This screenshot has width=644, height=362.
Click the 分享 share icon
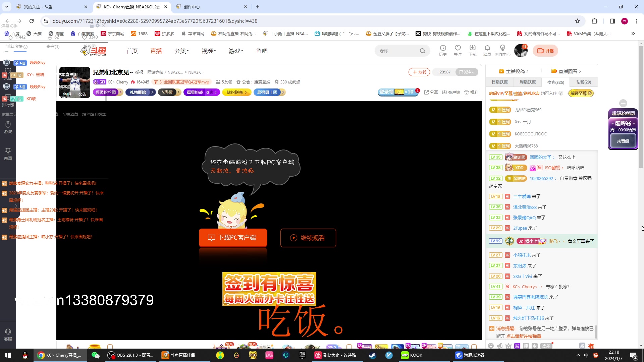(x=431, y=92)
